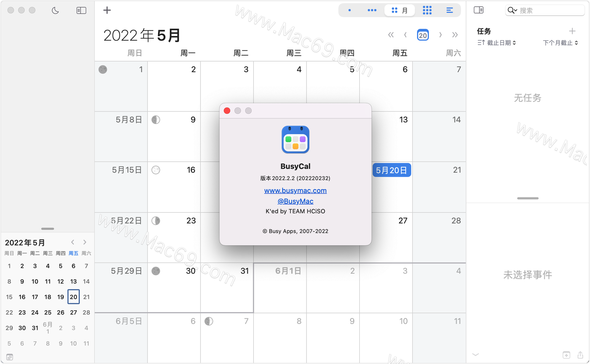Screen dimensions: 590x364
Task: Mini calendar previous month arrow
Action: click(x=73, y=242)
